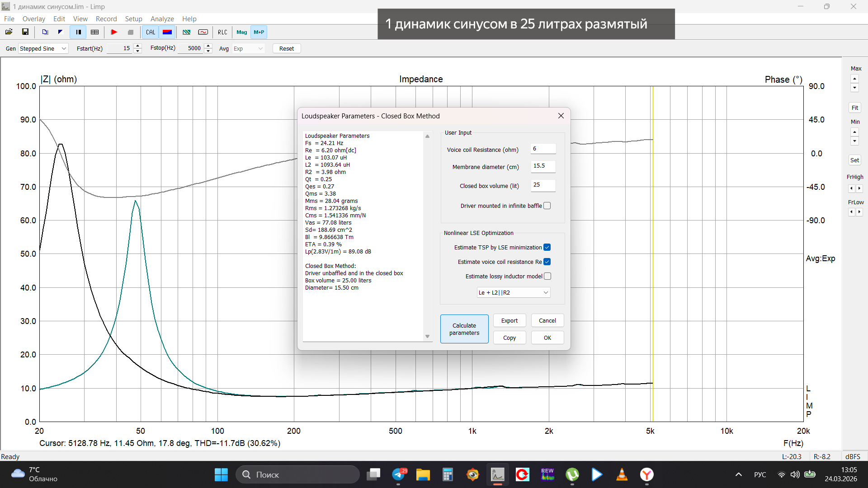Enable Estimate lossy inductor model
This screenshot has width=868, height=488.
(547, 276)
